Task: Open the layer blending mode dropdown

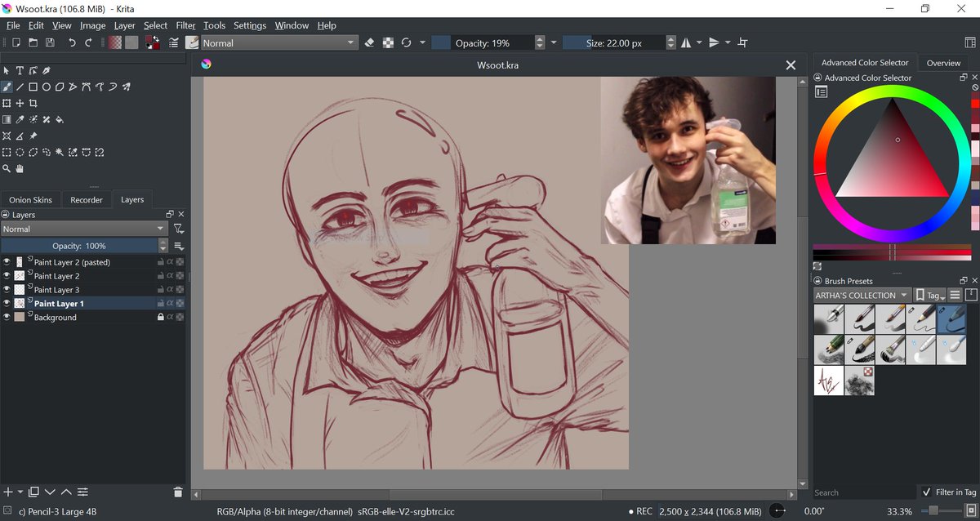Action: [84, 229]
